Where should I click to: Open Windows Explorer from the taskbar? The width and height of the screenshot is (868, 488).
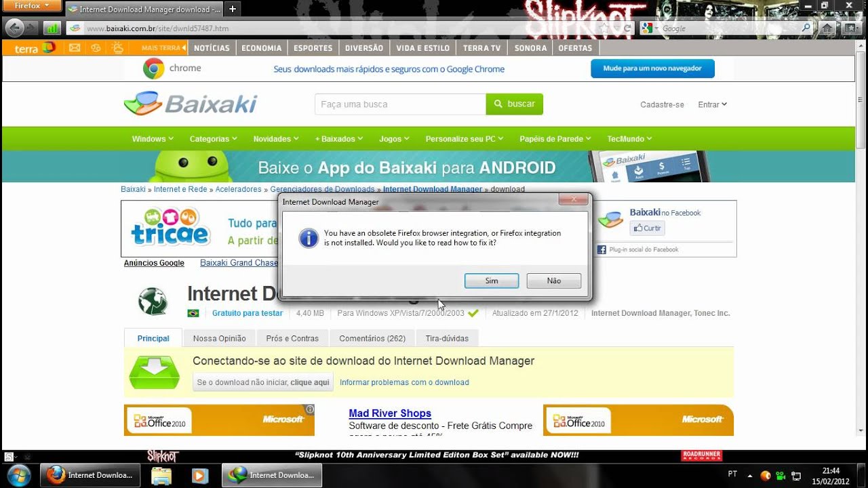click(161, 476)
